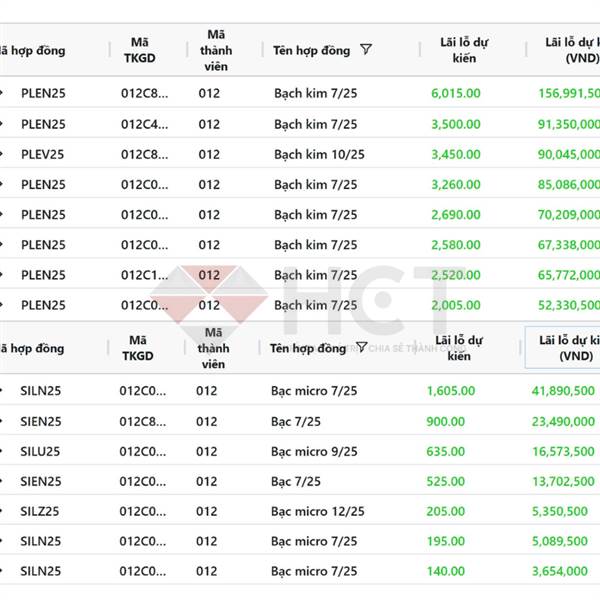
Task: Sort by Mã thành viên in the silver table
Action: click(x=213, y=348)
